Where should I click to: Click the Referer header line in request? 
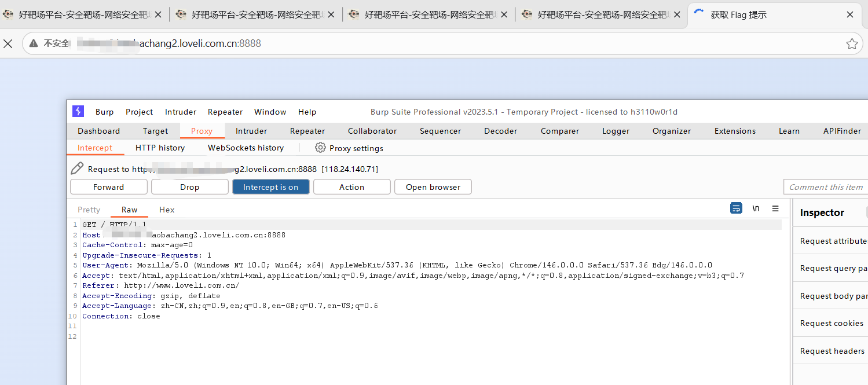click(161, 285)
